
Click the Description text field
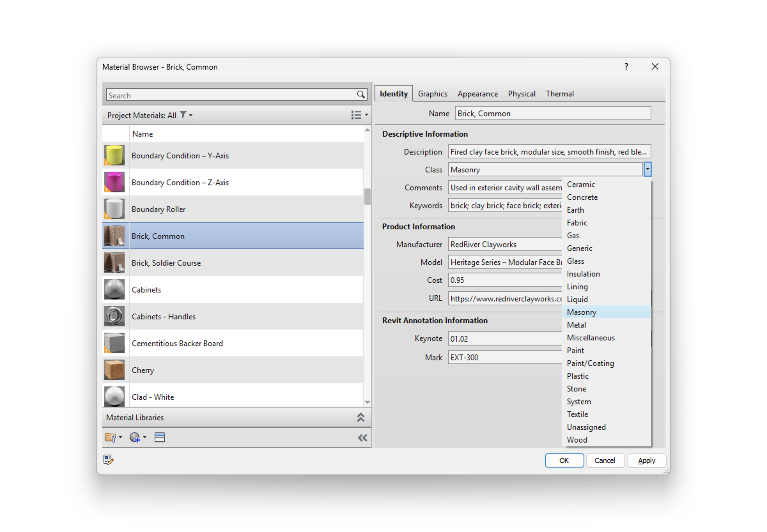549,152
